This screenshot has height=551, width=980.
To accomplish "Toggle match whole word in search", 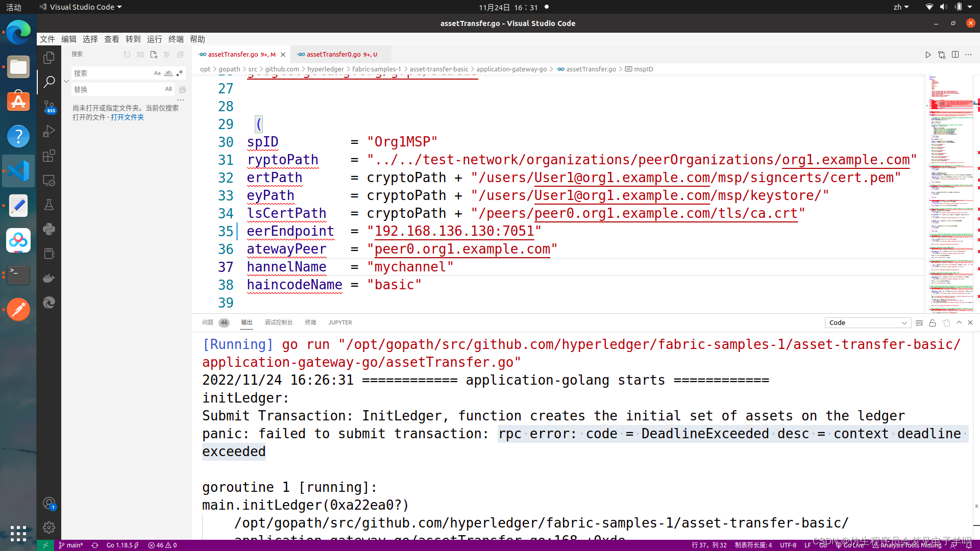I will click(x=168, y=73).
